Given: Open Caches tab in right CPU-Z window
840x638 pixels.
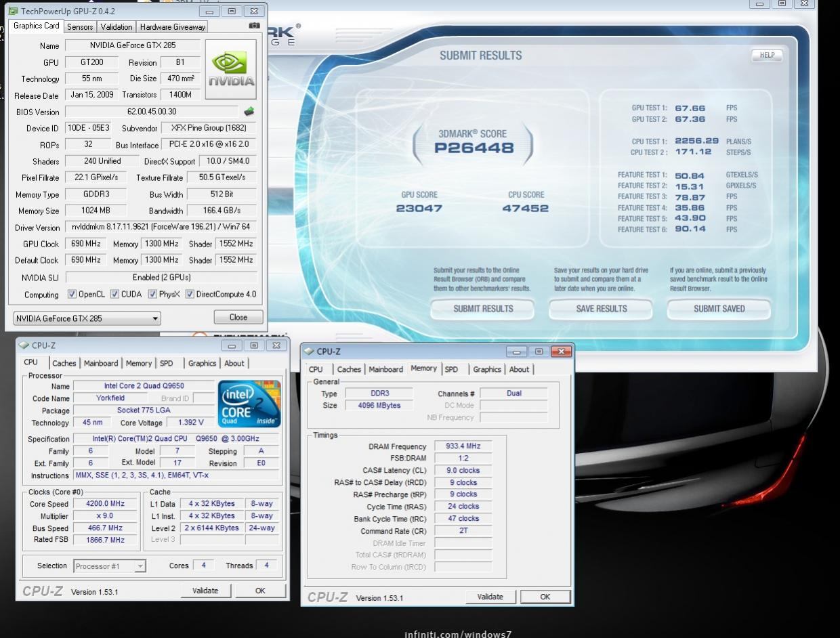Looking at the screenshot, I should [x=349, y=370].
